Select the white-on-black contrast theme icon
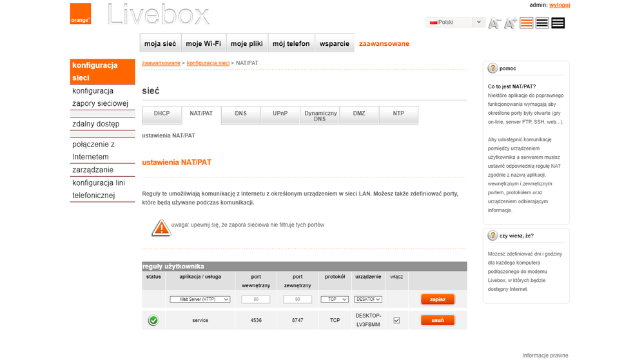 (x=558, y=23)
